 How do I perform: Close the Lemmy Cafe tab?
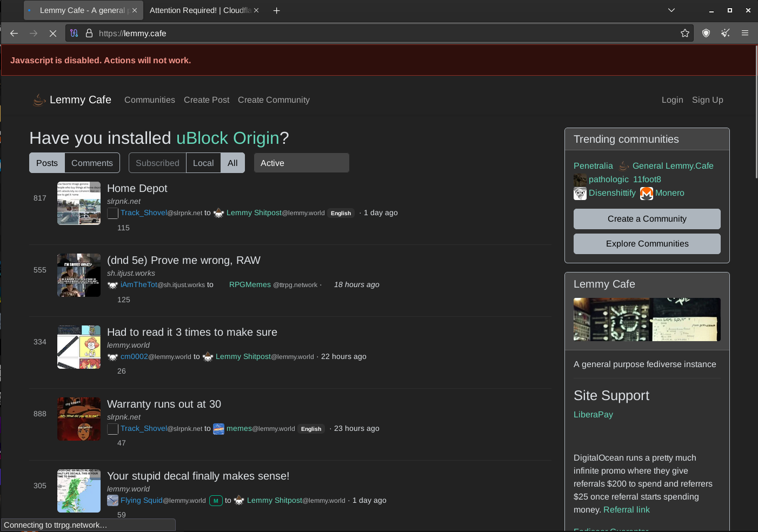(135, 10)
